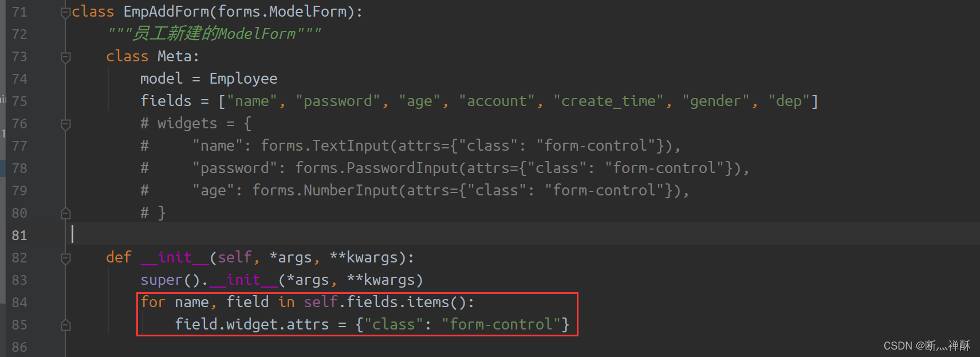The width and height of the screenshot is (980, 357).
Task: Click field.widget.attrs on line 85
Action: coord(252,324)
